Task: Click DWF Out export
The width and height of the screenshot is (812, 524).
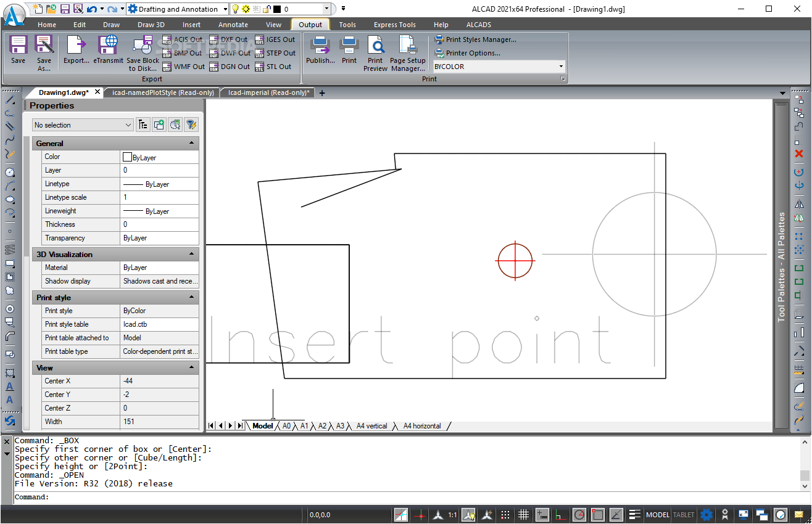Action: [x=230, y=53]
